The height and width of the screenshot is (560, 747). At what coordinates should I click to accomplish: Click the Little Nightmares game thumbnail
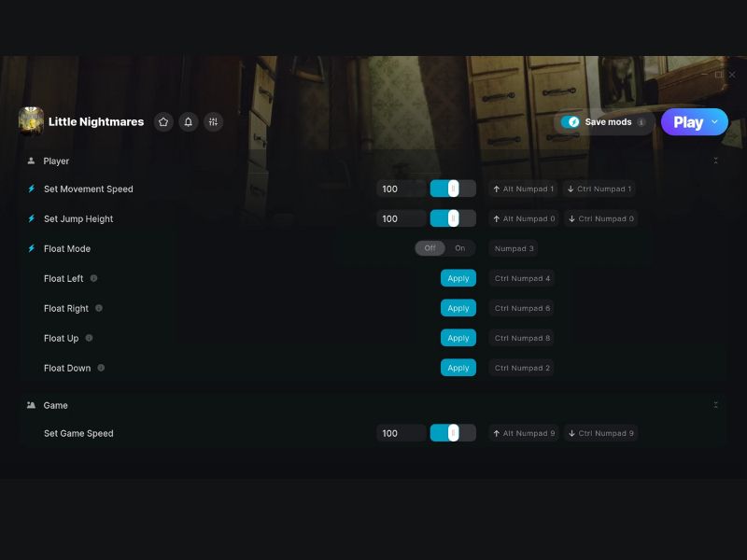pyautogui.click(x=31, y=121)
